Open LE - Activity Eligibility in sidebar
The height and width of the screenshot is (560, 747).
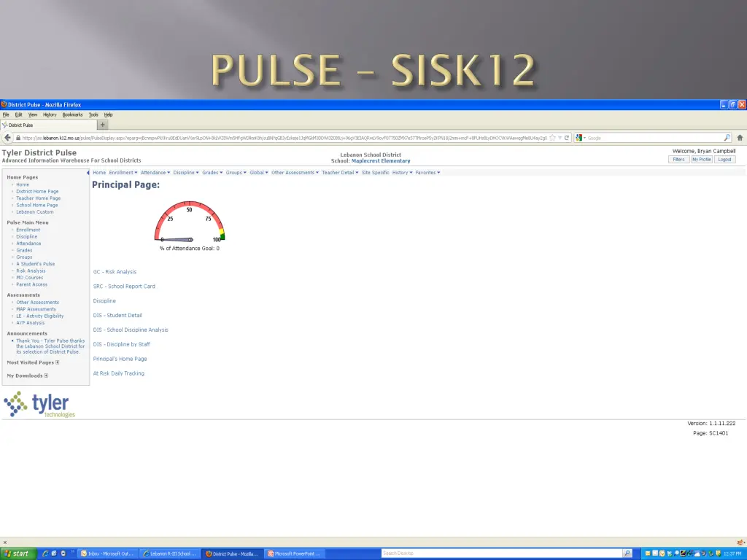[x=40, y=316]
